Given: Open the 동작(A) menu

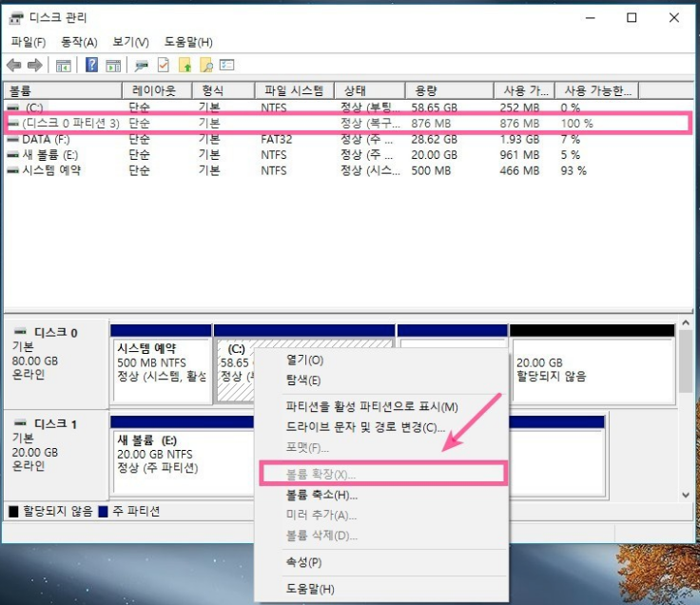Looking at the screenshot, I should pos(79,42).
